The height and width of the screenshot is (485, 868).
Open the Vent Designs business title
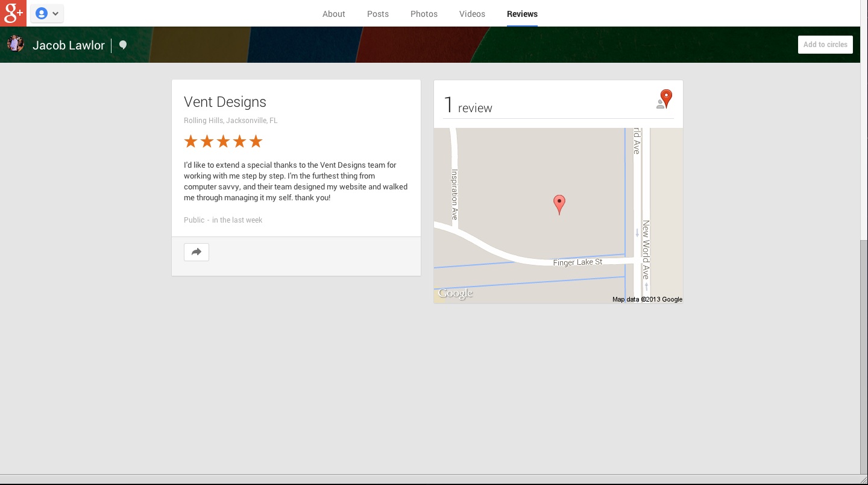(225, 102)
